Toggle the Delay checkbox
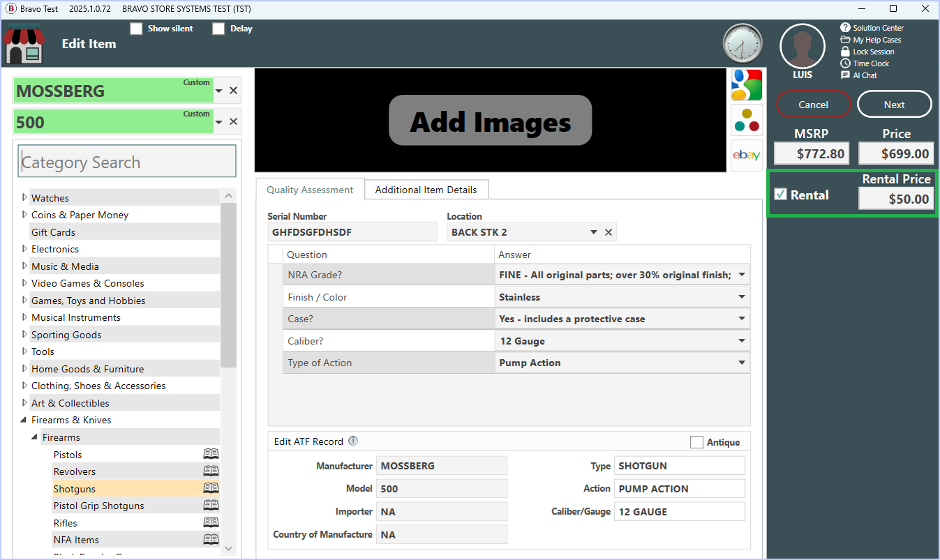The width and height of the screenshot is (940, 560). pyautogui.click(x=218, y=29)
